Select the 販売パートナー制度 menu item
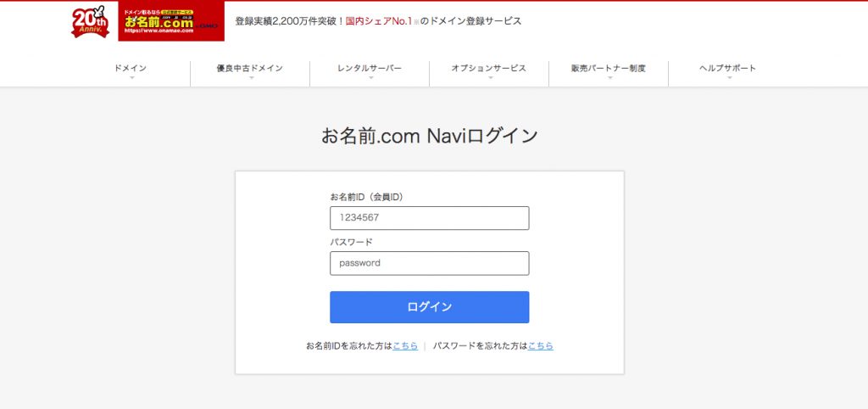This screenshot has width=868, height=409. pyautogui.click(x=609, y=68)
